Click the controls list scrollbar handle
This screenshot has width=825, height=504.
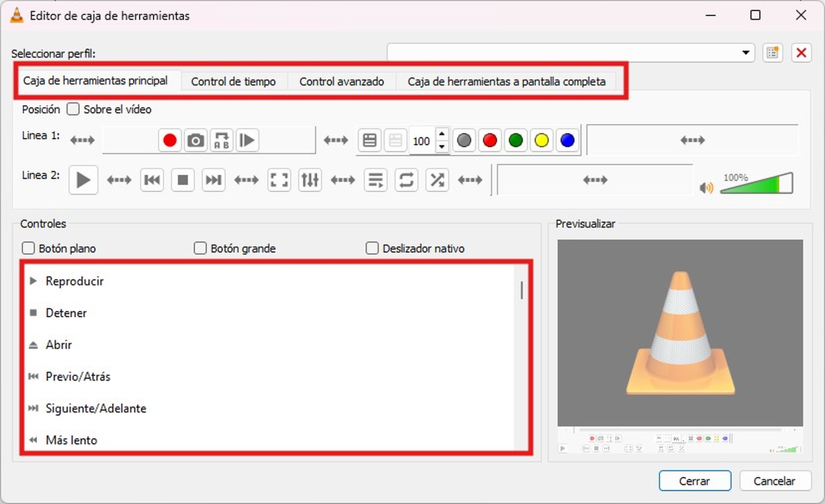tap(522, 290)
